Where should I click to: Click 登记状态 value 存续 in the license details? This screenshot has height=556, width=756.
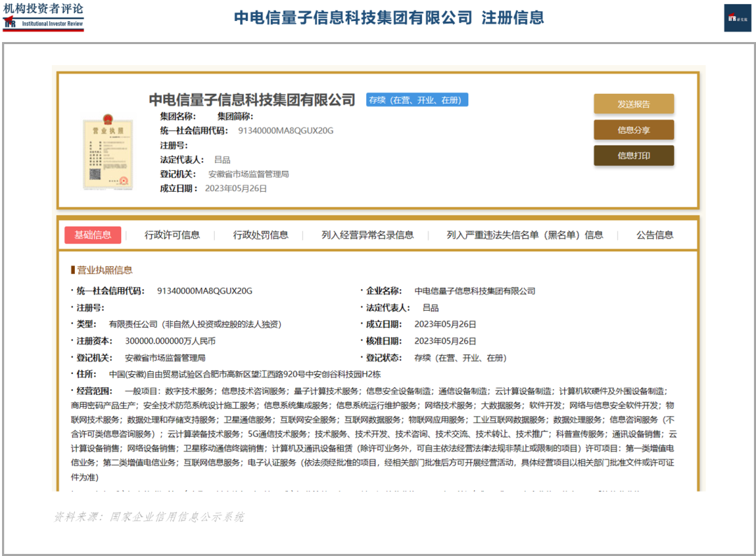(x=460, y=358)
